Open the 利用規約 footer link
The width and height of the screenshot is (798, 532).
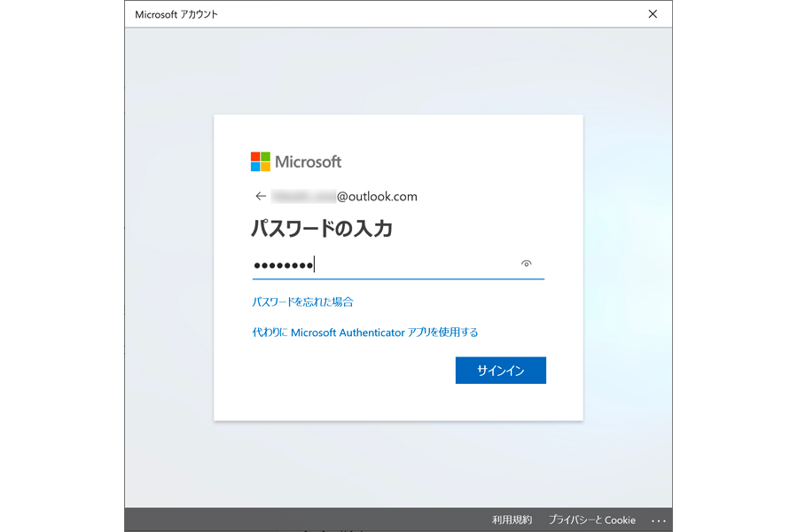coord(512,520)
